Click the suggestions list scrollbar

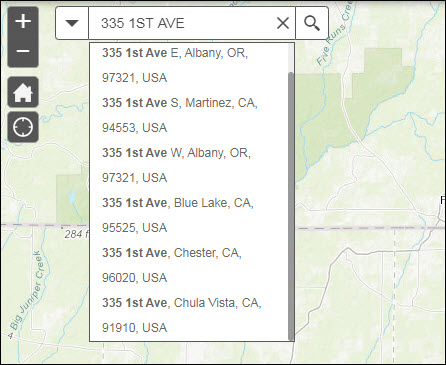pyautogui.click(x=291, y=205)
